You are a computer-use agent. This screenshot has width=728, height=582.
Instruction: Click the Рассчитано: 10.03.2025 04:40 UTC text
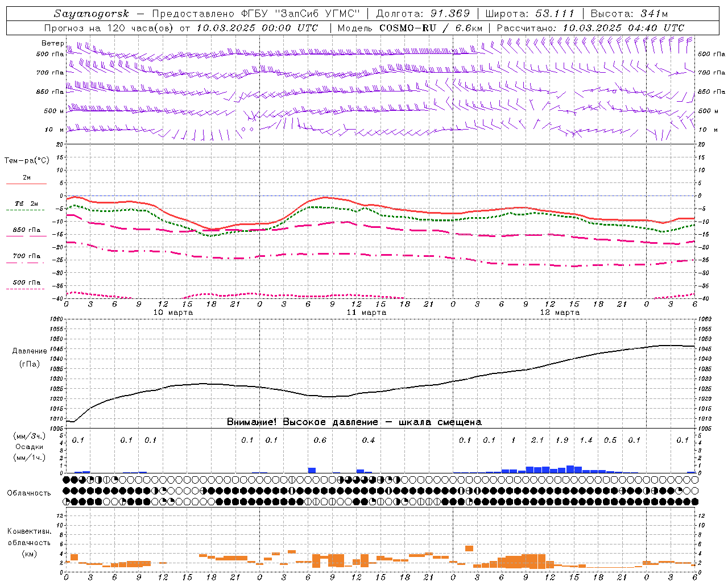(x=590, y=28)
